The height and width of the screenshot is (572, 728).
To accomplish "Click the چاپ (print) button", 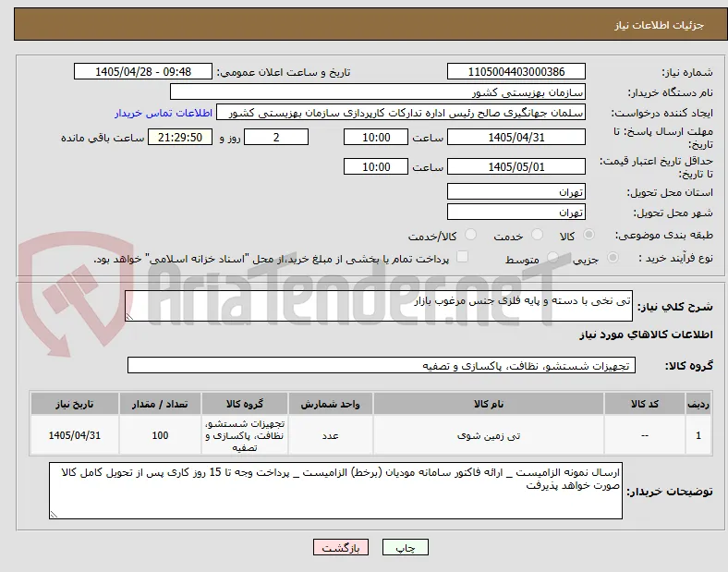I will pyautogui.click(x=405, y=547).
